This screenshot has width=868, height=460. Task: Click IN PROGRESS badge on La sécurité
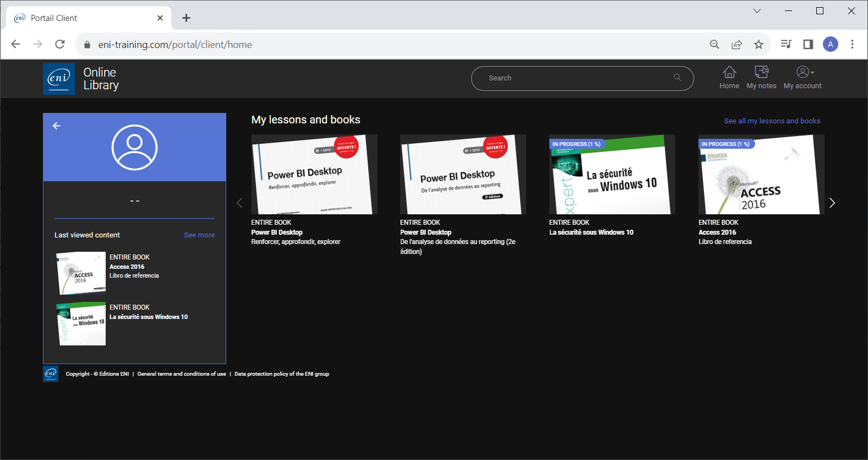pyautogui.click(x=576, y=144)
